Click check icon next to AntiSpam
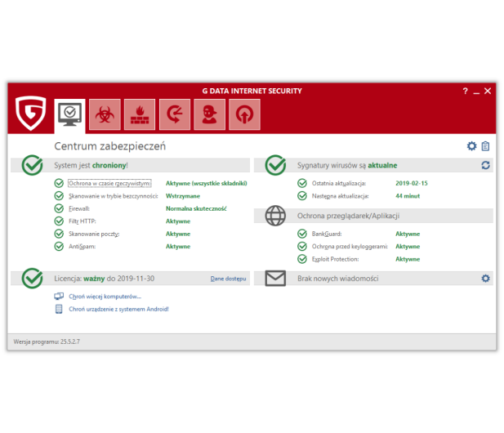 59,247
